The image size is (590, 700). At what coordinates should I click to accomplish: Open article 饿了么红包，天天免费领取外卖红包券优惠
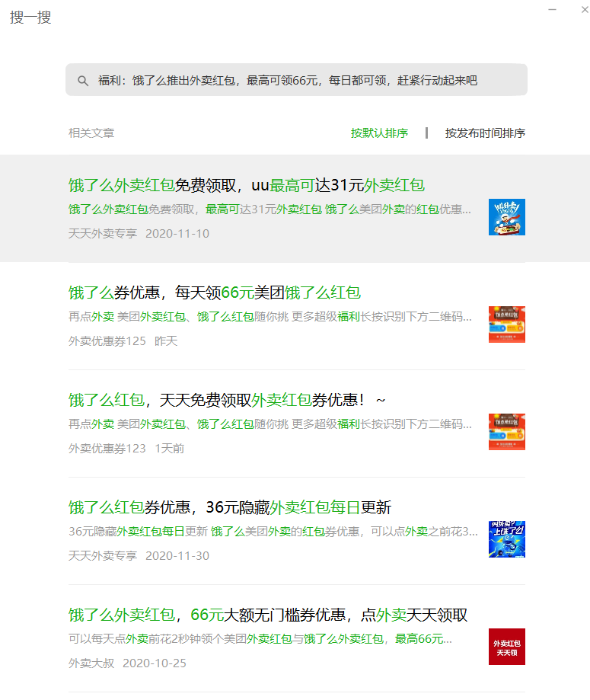(227, 400)
